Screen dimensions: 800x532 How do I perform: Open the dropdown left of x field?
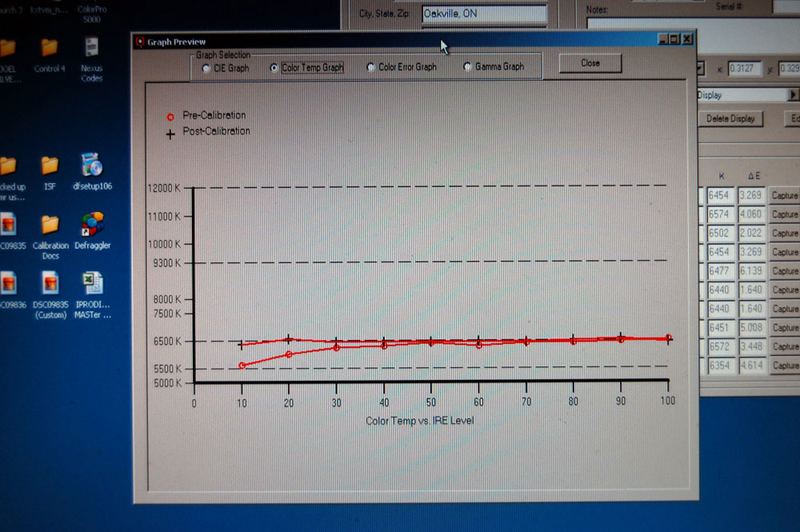700,70
